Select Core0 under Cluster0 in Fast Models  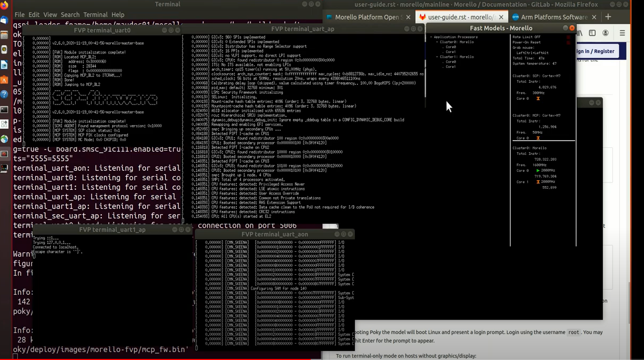[x=451, y=47]
